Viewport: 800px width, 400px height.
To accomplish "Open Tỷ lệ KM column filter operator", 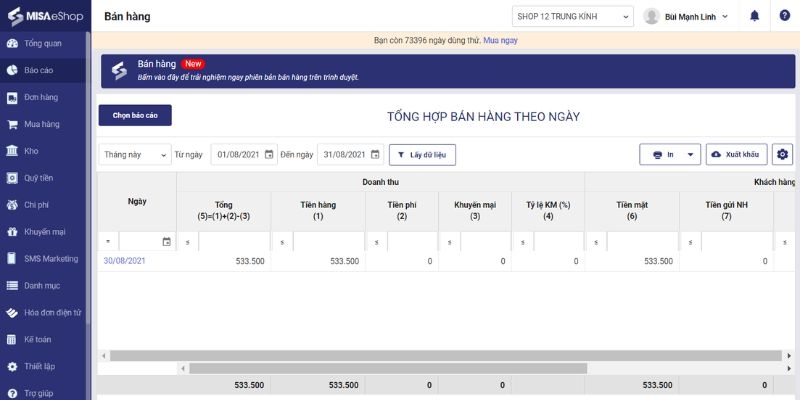I will click(x=523, y=242).
